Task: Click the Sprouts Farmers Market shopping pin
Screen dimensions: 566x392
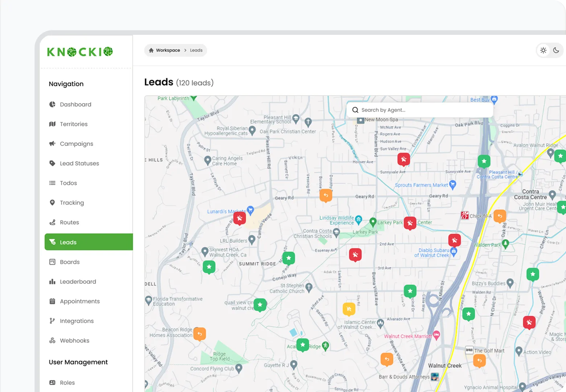Action: tap(452, 185)
